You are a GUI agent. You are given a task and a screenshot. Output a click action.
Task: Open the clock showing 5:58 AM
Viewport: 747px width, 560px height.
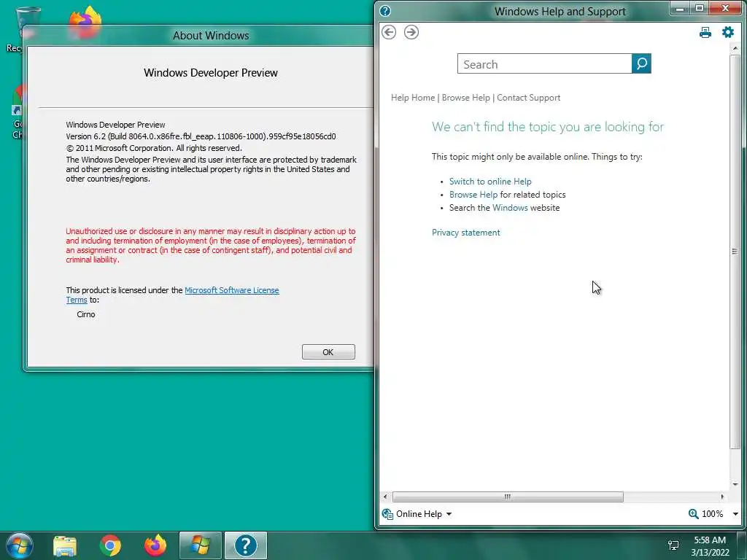(x=710, y=546)
